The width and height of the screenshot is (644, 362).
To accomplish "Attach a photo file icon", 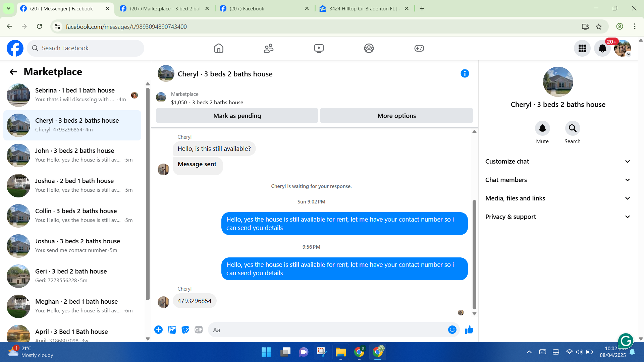I will click(x=172, y=330).
